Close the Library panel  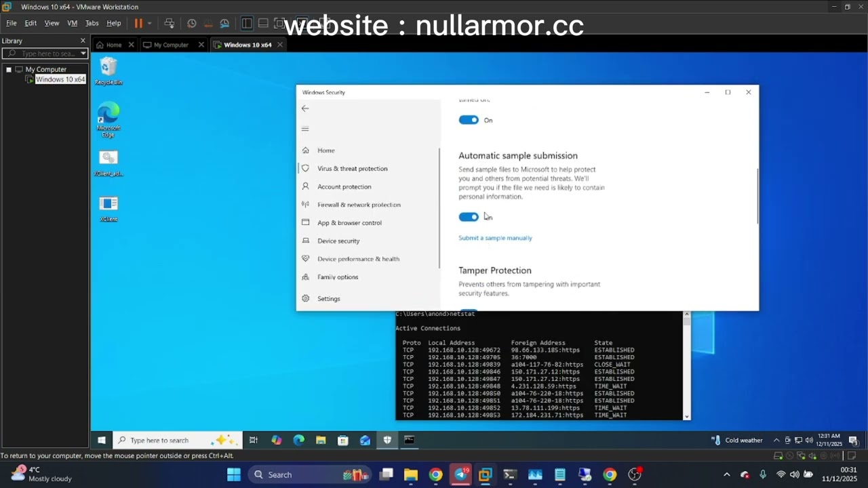click(x=83, y=41)
